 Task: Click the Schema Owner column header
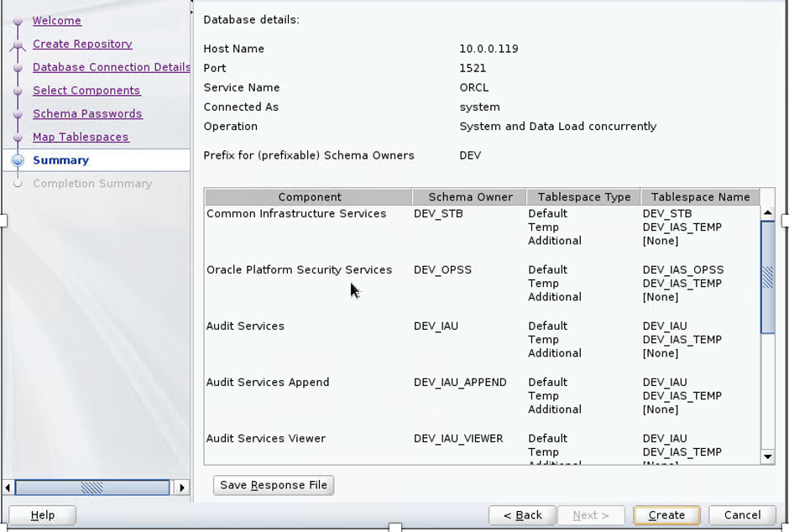[470, 197]
